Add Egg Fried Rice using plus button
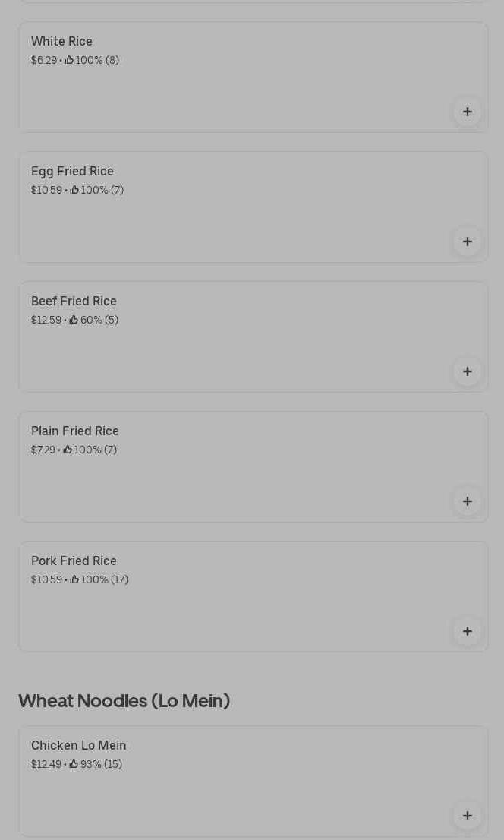The height and width of the screenshot is (840, 504). coord(467,242)
